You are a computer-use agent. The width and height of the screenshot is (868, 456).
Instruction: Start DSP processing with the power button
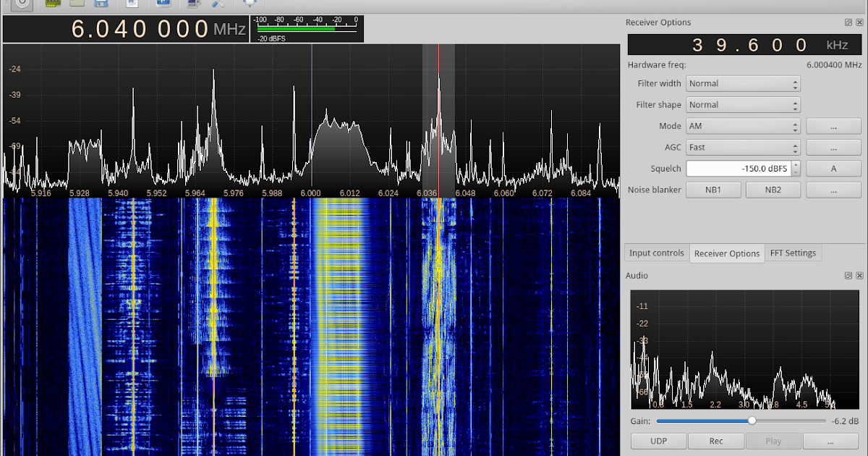pos(20,4)
